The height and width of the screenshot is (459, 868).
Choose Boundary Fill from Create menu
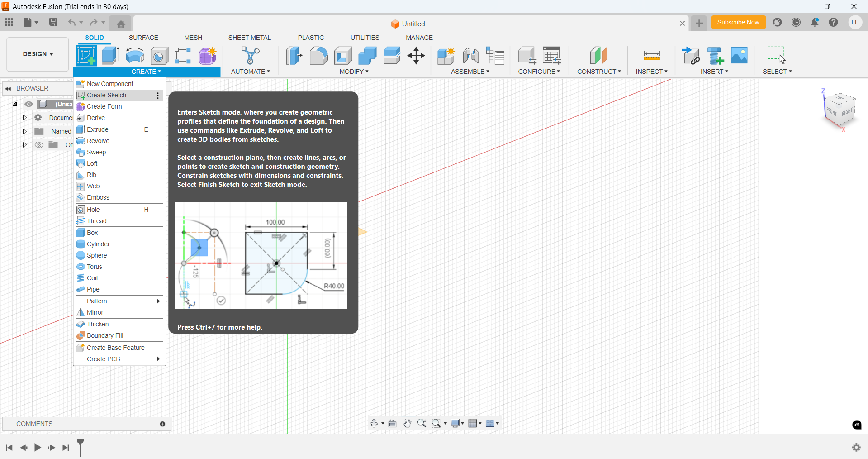[119, 335]
